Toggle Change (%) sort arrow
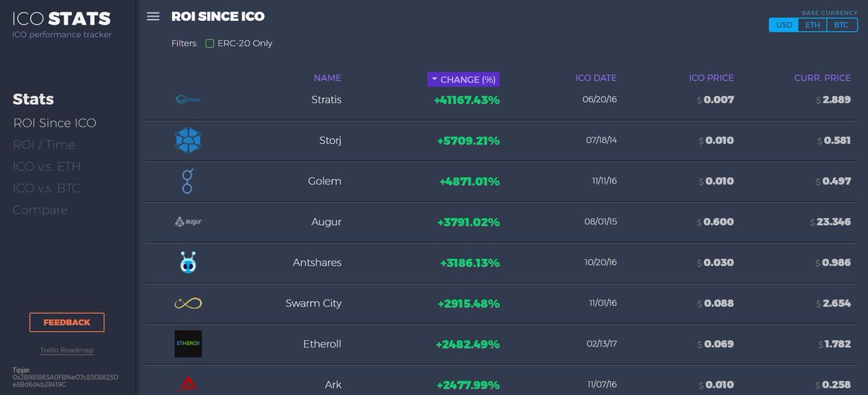The height and width of the screenshot is (395, 868). [435, 80]
